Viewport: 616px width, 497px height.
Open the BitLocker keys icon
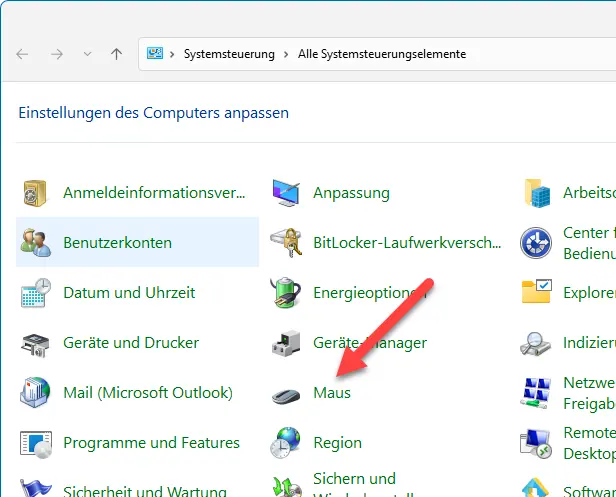(x=287, y=243)
